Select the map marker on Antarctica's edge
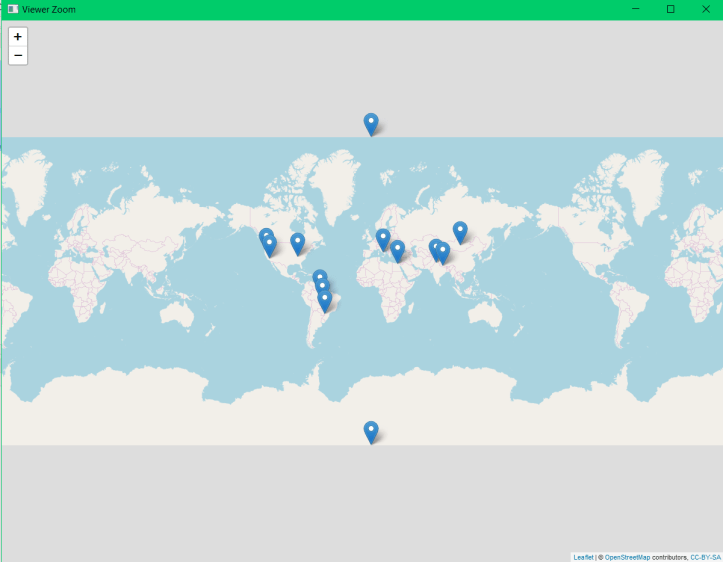Screen dimensions: 723x562 pyautogui.click(x=371, y=431)
